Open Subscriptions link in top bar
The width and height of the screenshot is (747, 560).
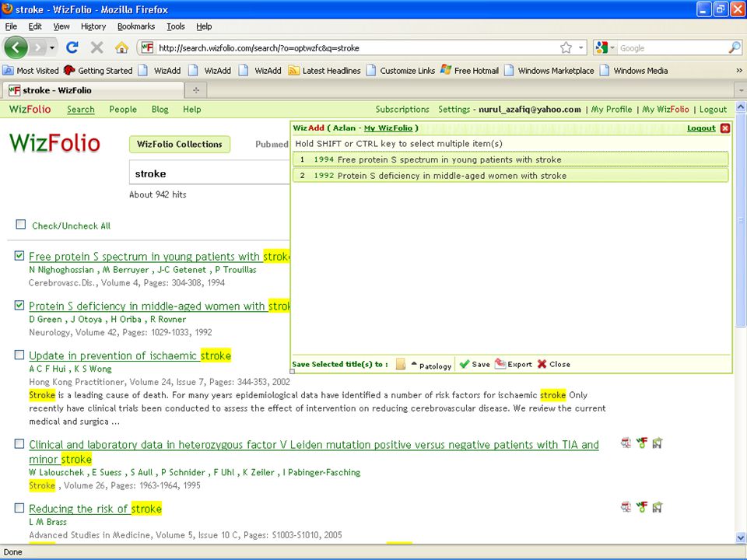pyautogui.click(x=402, y=109)
